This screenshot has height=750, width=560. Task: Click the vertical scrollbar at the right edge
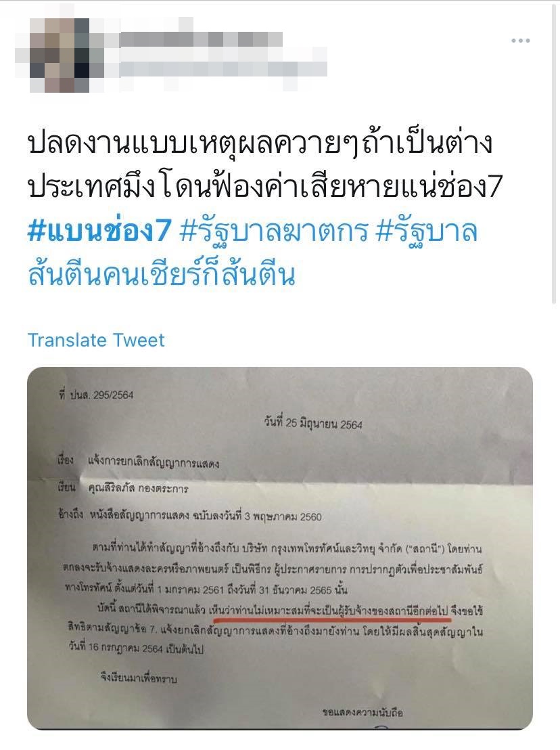coord(554,153)
